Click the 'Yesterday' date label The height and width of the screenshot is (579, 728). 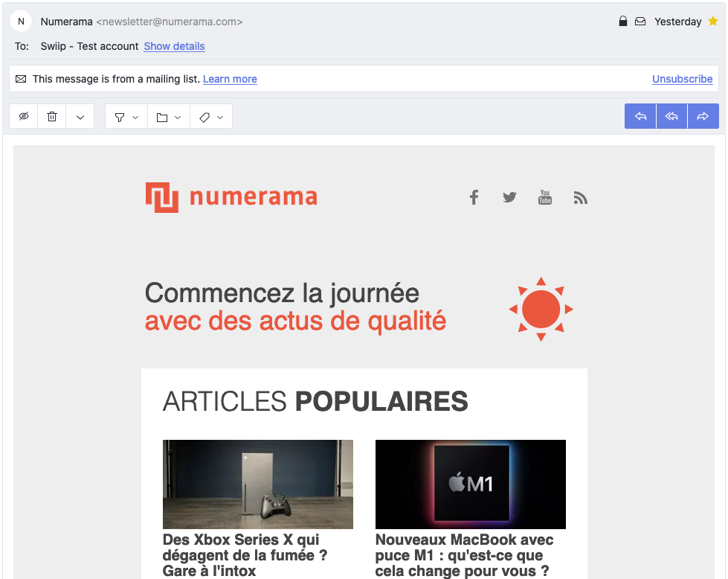click(x=678, y=22)
